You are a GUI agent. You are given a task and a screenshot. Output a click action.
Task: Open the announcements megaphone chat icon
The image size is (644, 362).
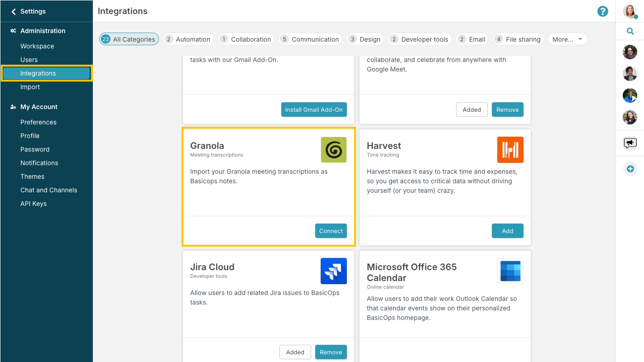point(630,143)
